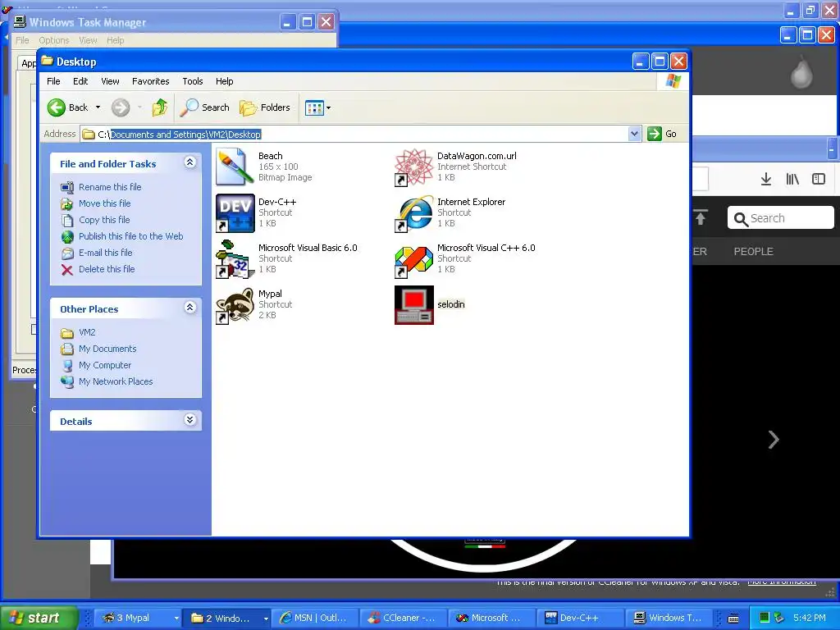840x630 pixels.
Task: Click Rename this file link
Action: pos(110,187)
